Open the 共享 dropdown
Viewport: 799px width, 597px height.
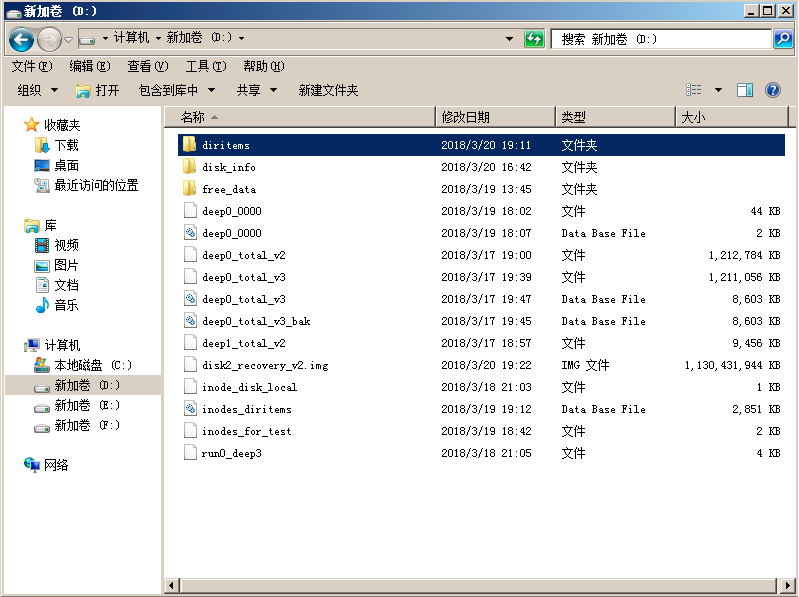(x=256, y=90)
